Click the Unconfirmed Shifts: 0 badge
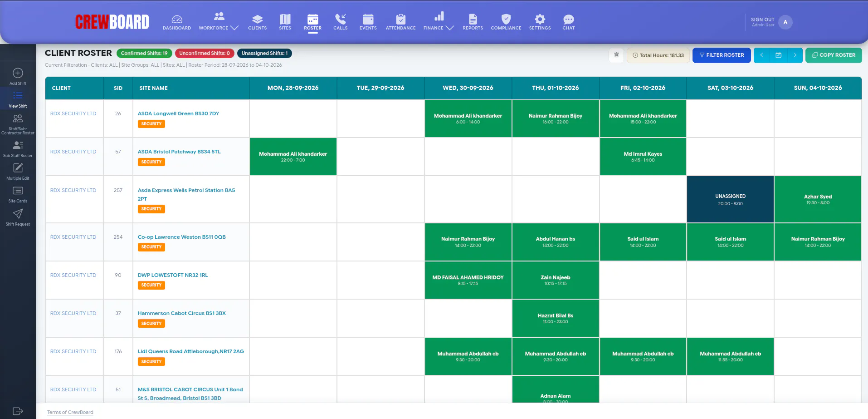868x419 pixels. [204, 53]
